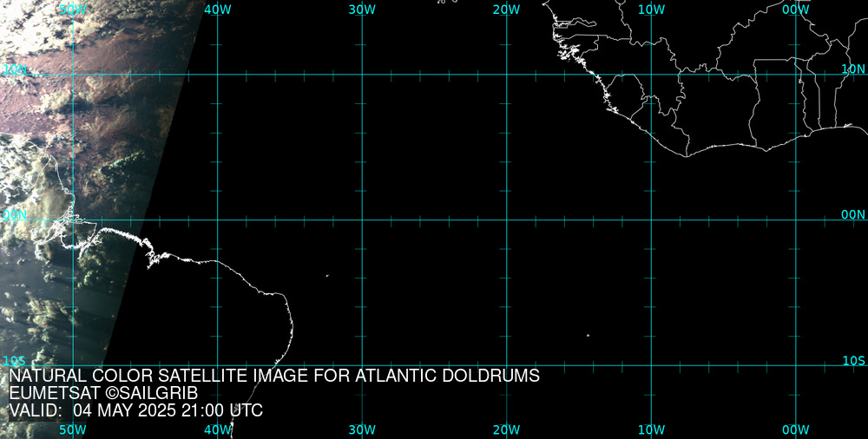The width and height of the screenshot is (868, 439).
Task: Click the 10S latitude label on the right edge
Action: coord(853,361)
